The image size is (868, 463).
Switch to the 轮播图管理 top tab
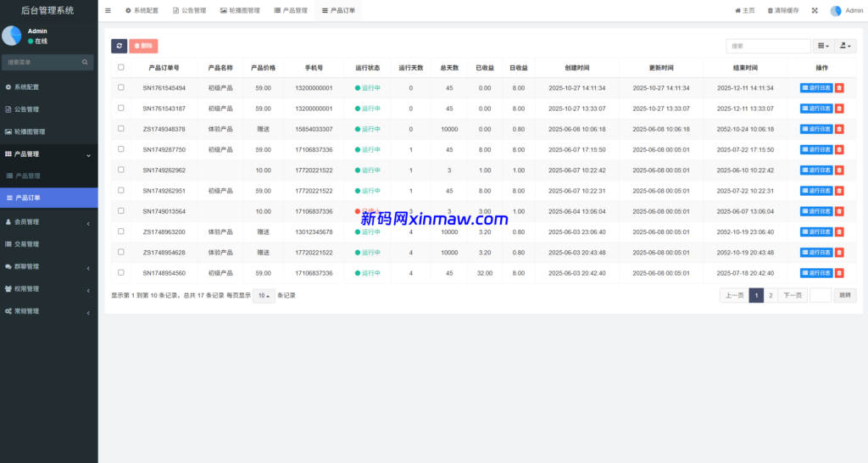click(x=240, y=10)
